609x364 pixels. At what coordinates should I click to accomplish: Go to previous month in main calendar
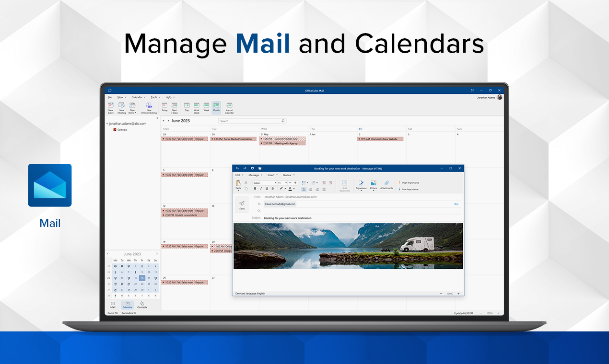pyautogui.click(x=163, y=121)
